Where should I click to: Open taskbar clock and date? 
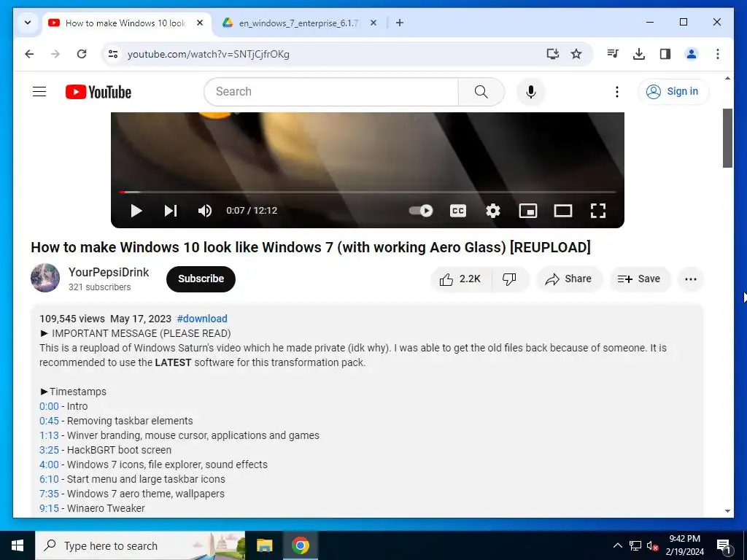coord(684,545)
